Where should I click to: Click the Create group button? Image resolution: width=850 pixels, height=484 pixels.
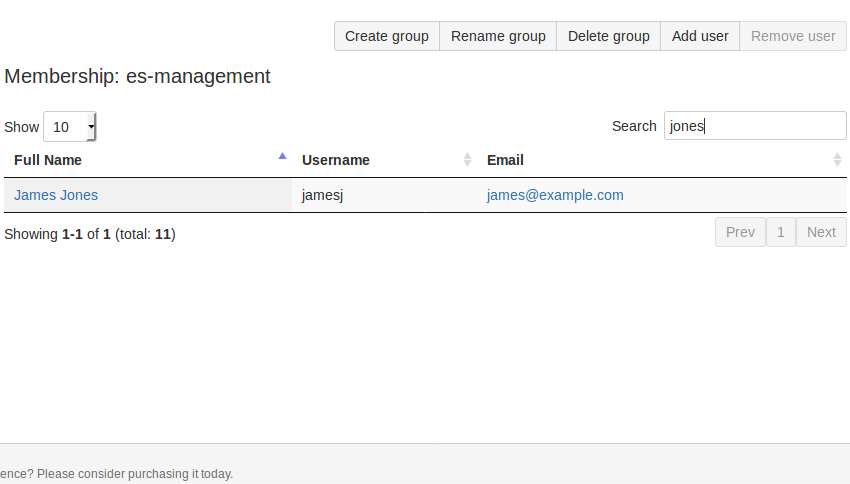tap(386, 36)
